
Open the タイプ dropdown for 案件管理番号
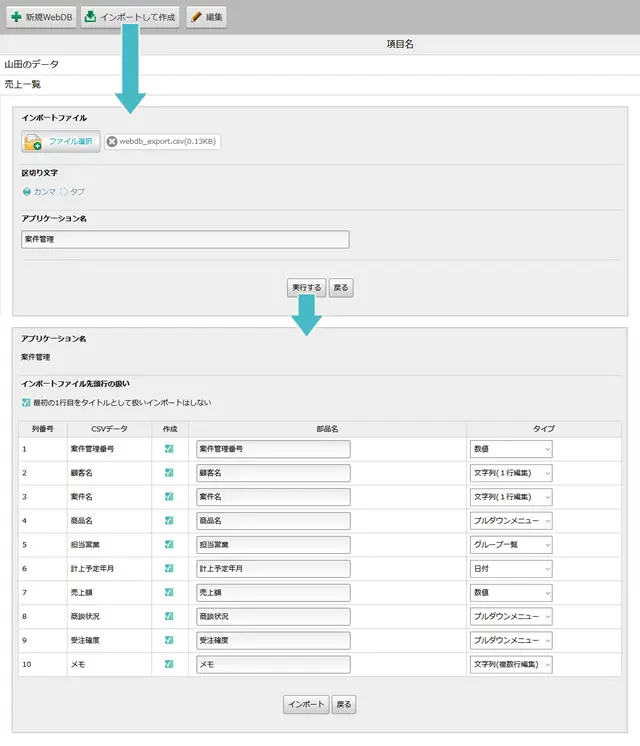tap(511, 449)
